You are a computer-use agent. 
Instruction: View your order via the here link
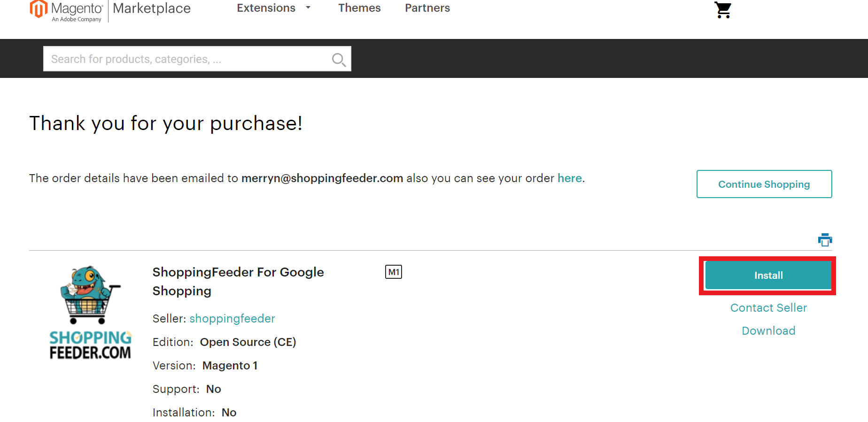pyautogui.click(x=569, y=178)
